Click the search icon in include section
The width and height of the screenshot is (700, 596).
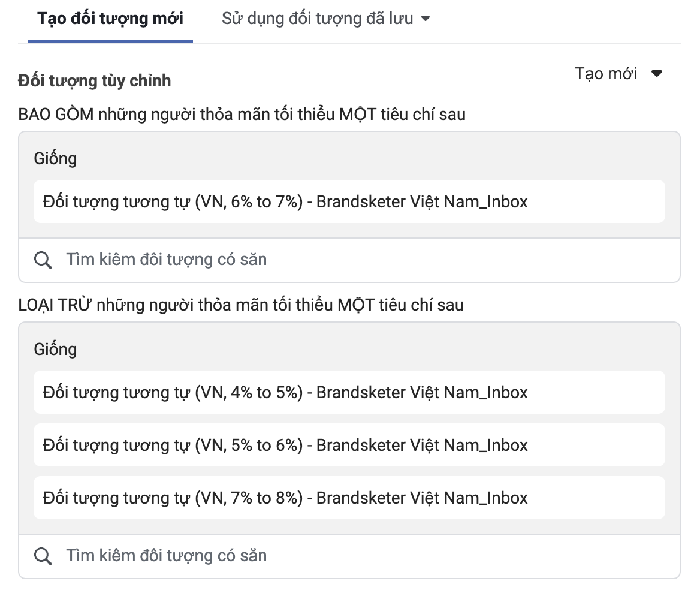click(43, 260)
